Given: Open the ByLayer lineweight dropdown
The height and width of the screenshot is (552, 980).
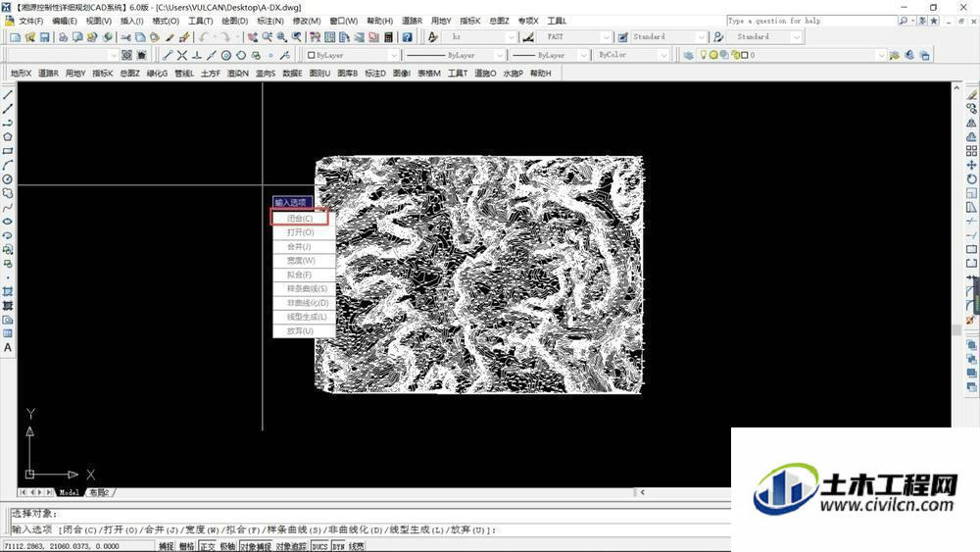Looking at the screenshot, I should tap(583, 55).
